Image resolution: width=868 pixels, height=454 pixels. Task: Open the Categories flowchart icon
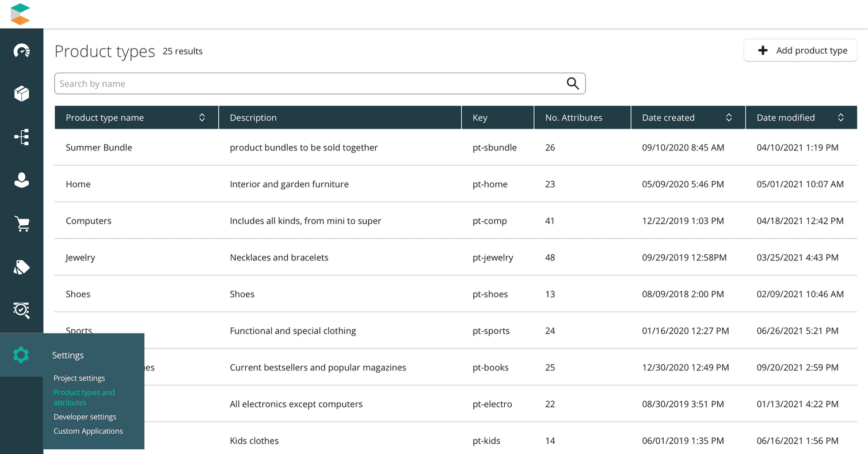[21, 137]
